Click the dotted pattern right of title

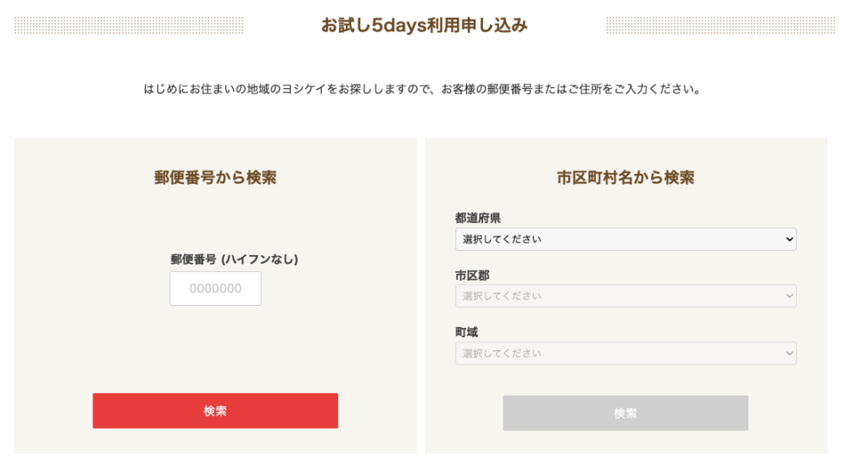pos(721,25)
